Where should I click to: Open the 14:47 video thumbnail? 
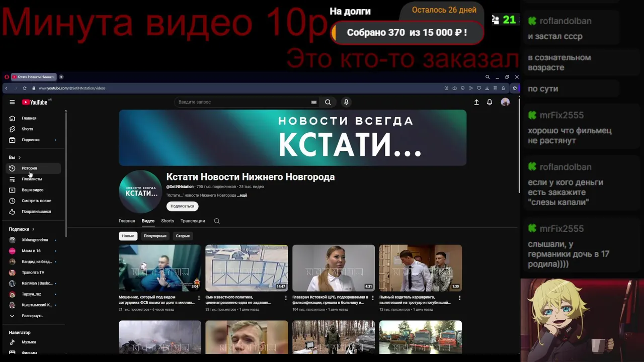point(247,268)
